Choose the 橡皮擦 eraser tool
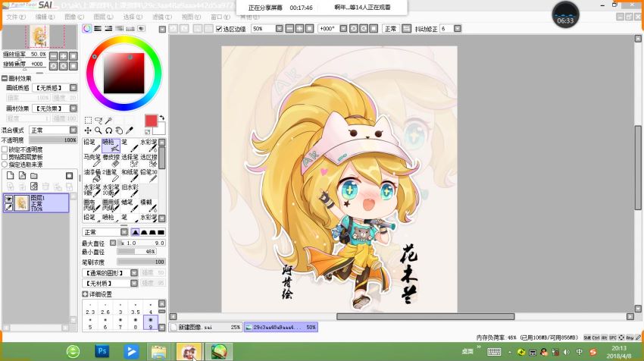 point(111,160)
